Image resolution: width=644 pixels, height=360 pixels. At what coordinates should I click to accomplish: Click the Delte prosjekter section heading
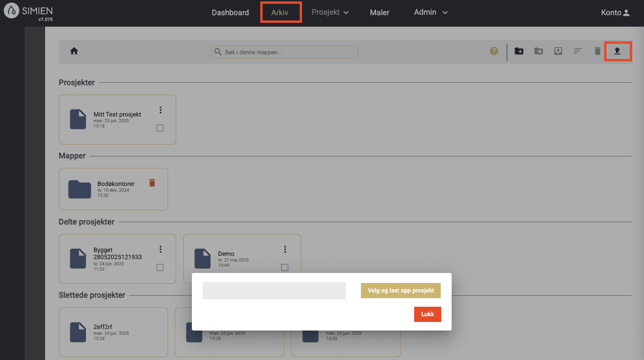point(86,222)
